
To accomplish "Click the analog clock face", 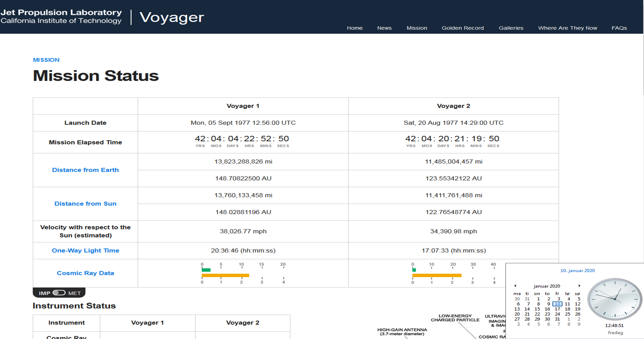I will click(615, 299).
